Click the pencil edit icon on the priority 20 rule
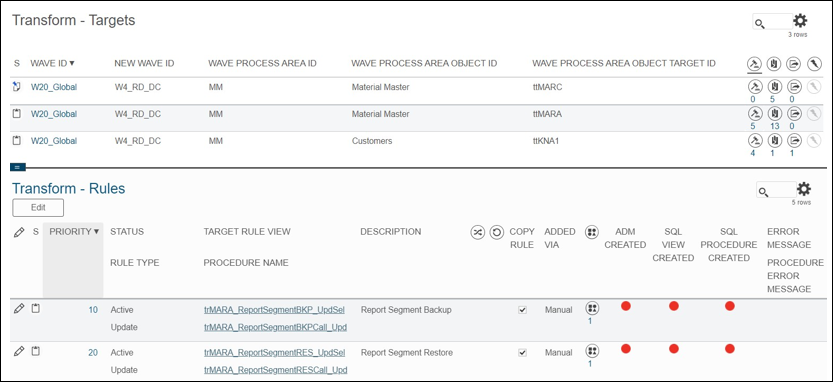 coord(19,351)
